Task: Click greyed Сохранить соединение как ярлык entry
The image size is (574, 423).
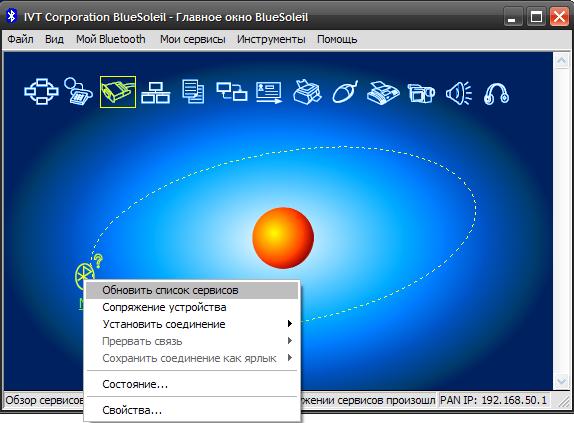Action: click(192, 358)
